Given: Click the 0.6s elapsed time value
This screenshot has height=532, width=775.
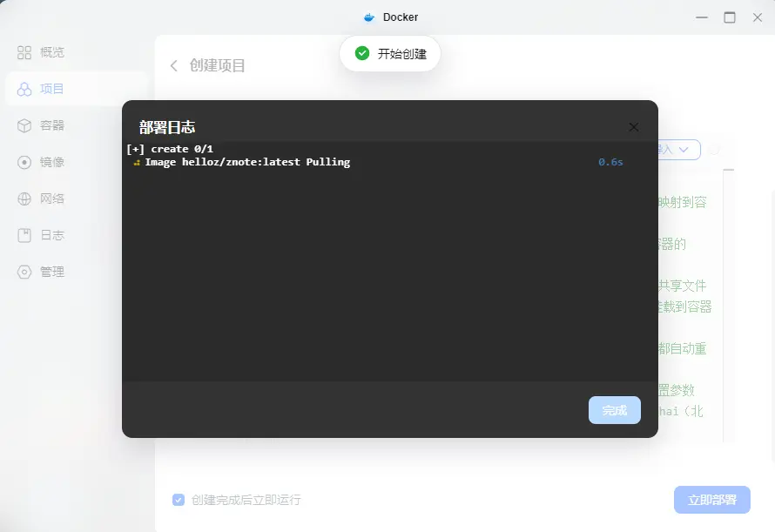Looking at the screenshot, I should tap(610, 162).
